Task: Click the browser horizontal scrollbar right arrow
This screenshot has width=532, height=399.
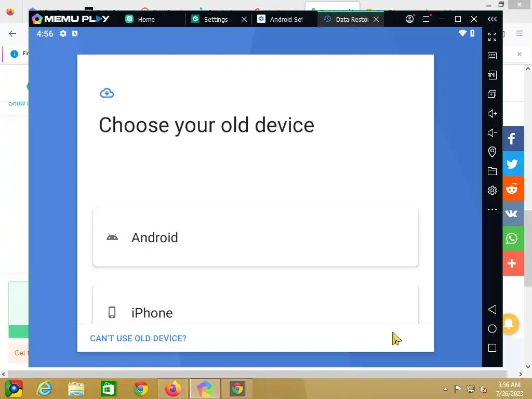Action: 521,374
